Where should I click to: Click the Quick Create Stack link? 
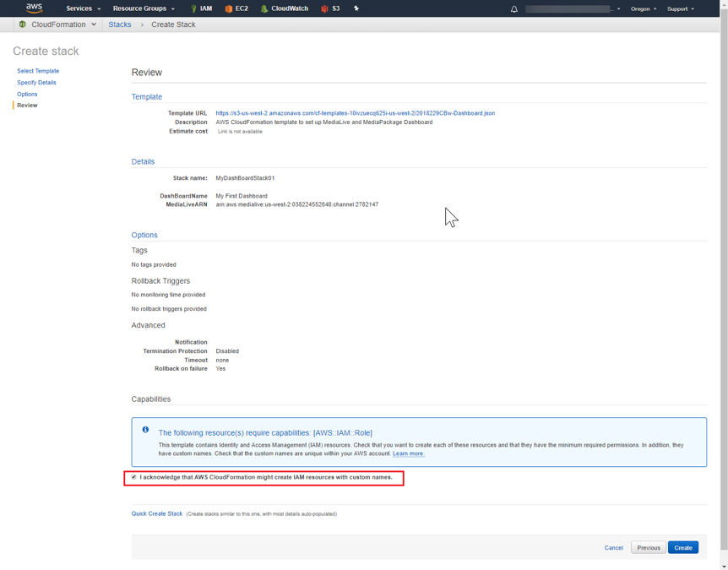pos(157,513)
